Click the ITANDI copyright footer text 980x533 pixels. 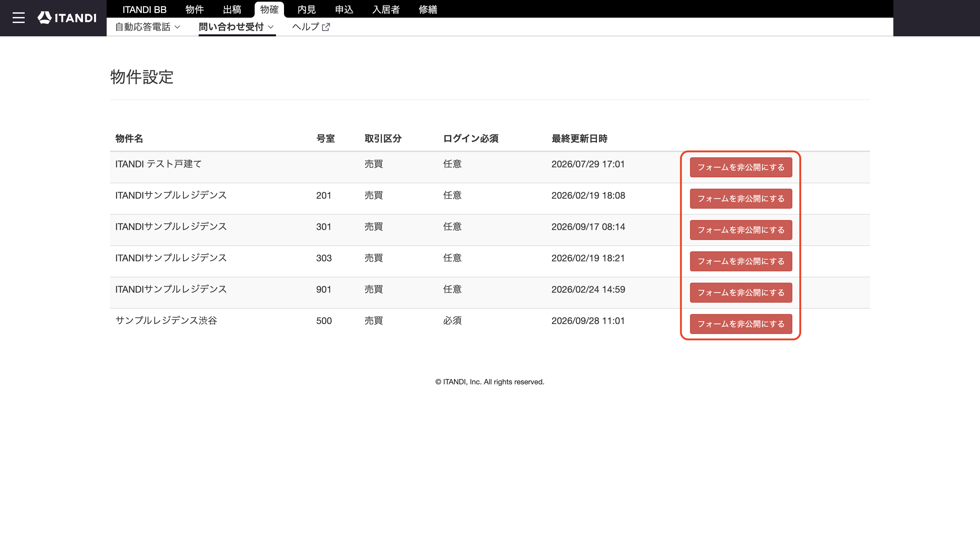click(x=490, y=382)
